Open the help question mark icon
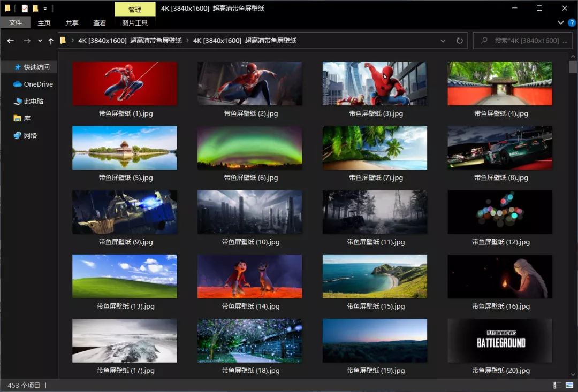 pos(571,23)
